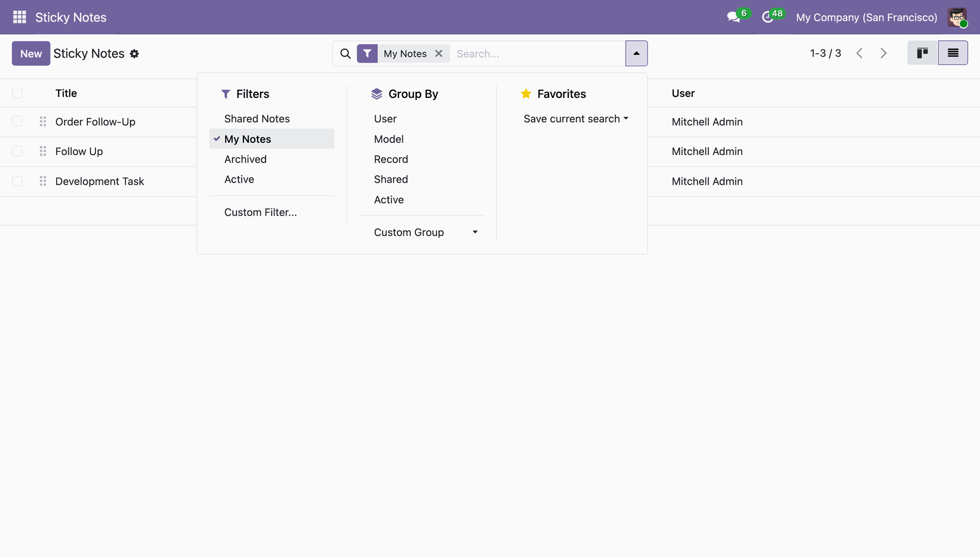Image resolution: width=980 pixels, height=557 pixels.
Task: Switch to the List view
Action: (952, 53)
